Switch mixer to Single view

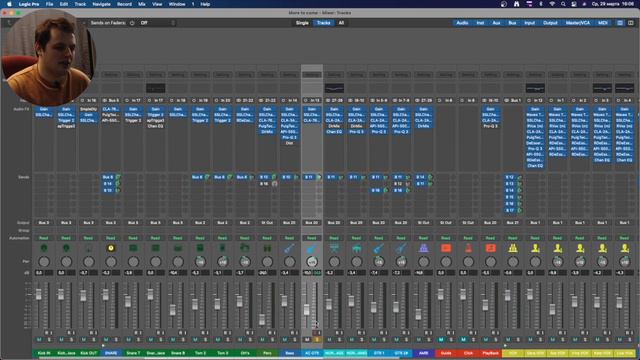click(x=302, y=23)
